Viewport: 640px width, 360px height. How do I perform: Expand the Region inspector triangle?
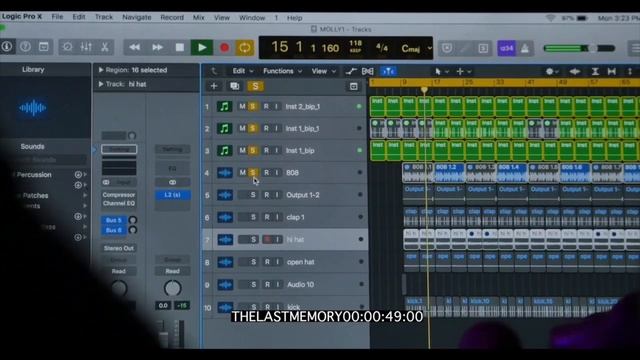[x=101, y=70]
